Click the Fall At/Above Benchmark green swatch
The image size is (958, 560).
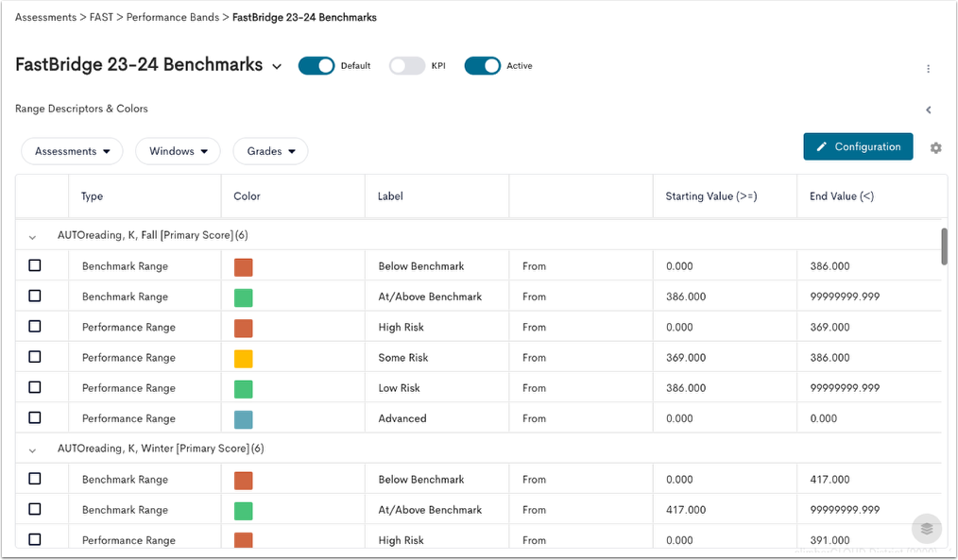tap(243, 297)
